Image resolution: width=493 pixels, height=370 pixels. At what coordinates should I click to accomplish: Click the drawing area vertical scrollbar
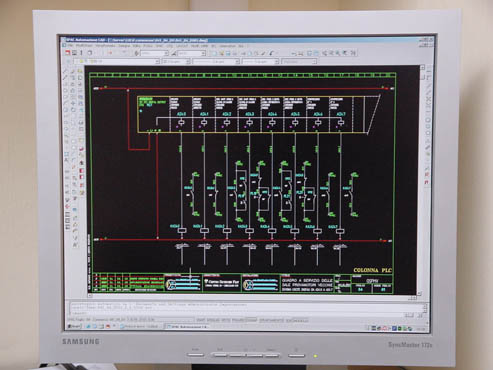click(422, 180)
